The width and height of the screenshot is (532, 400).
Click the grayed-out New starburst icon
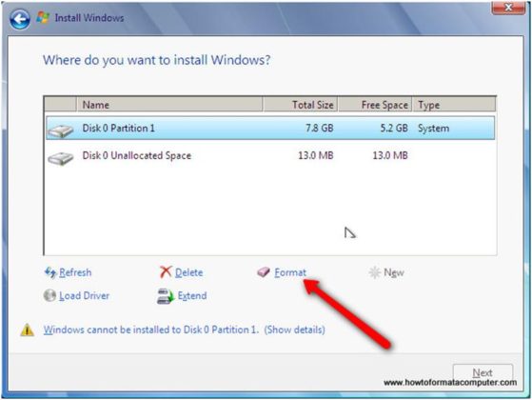pyautogui.click(x=375, y=272)
